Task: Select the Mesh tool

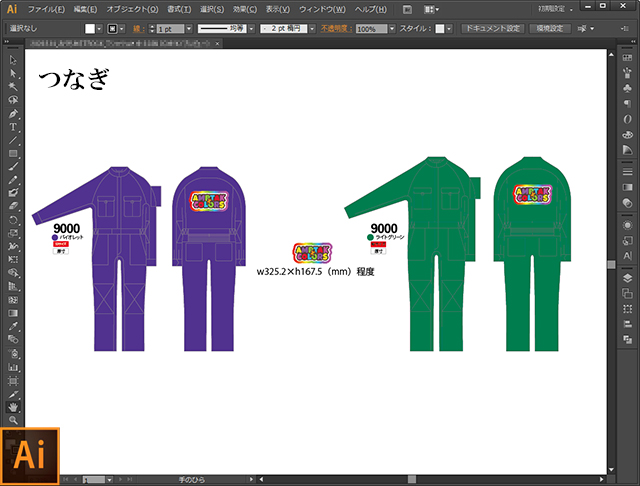Action: (x=13, y=300)
